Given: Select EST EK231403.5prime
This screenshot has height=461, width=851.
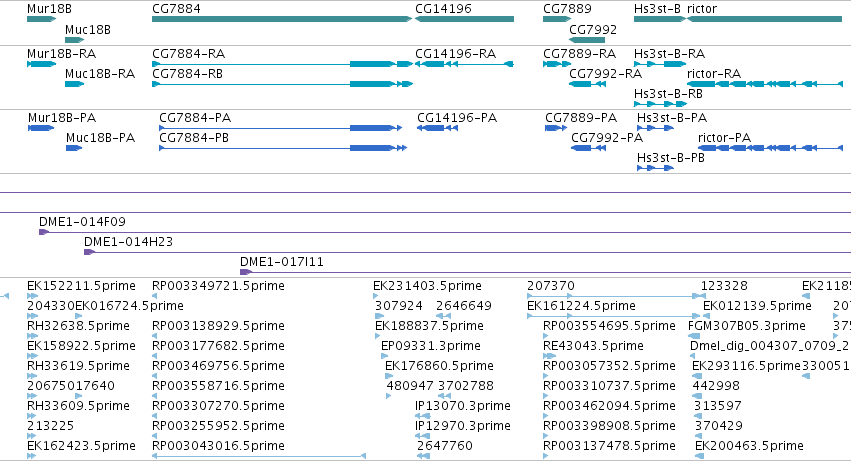Looking at the screenshot, I should [427, 286].
